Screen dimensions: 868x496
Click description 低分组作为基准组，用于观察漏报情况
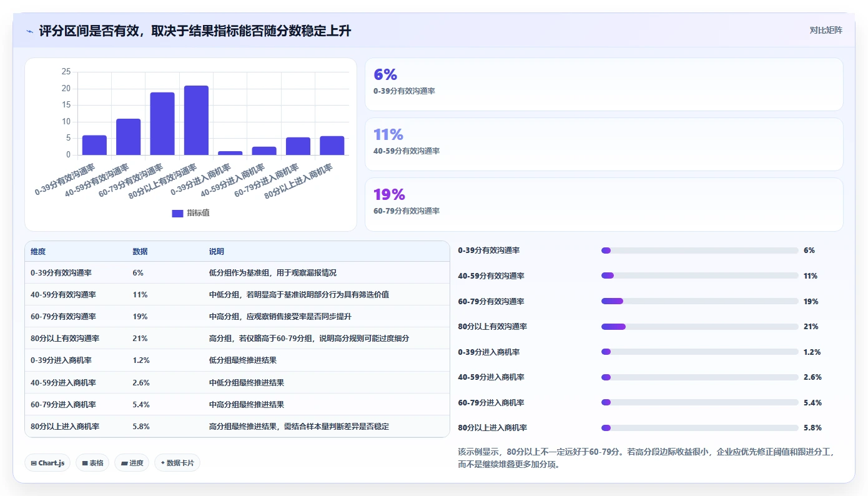273,273
